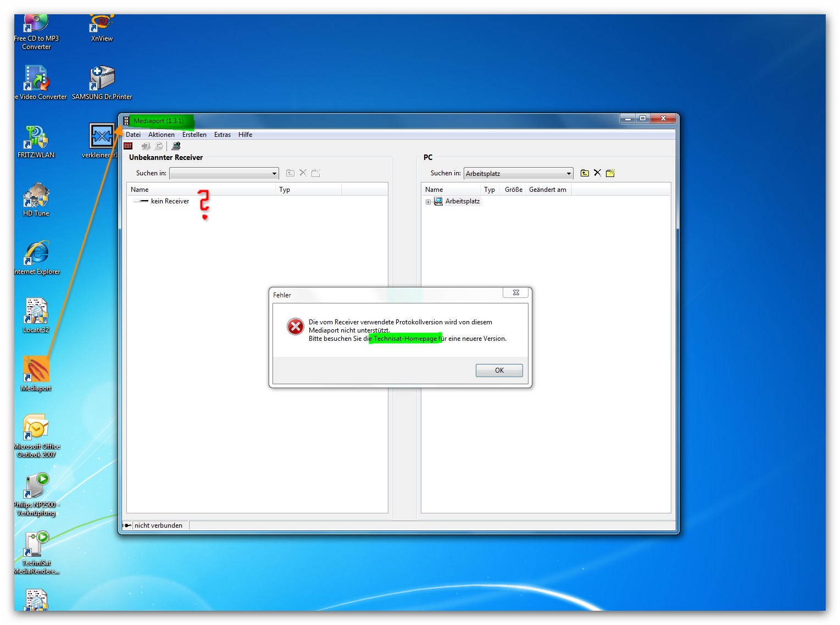Image resolution: width=840 pixels, height=625 pixels.
Task: Open receiver panel Suchen in dropdown
Action: (224, 173)
